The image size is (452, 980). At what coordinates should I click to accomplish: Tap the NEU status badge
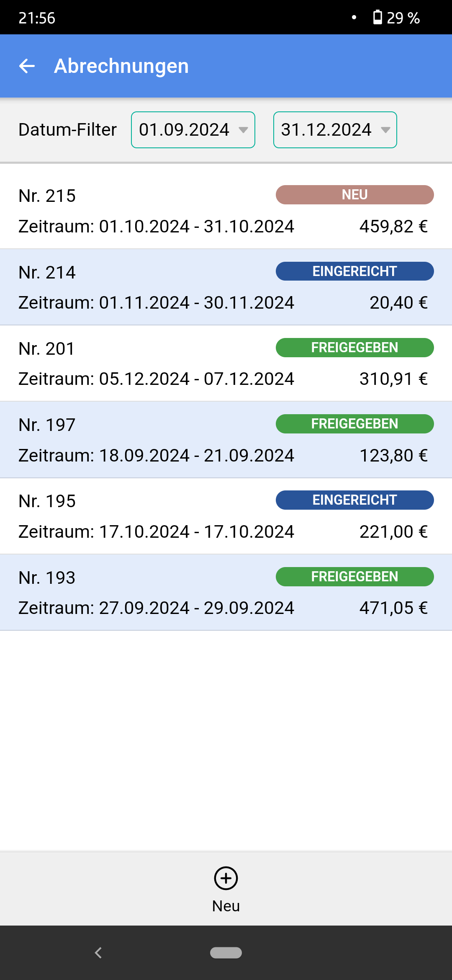coord(354,195)
